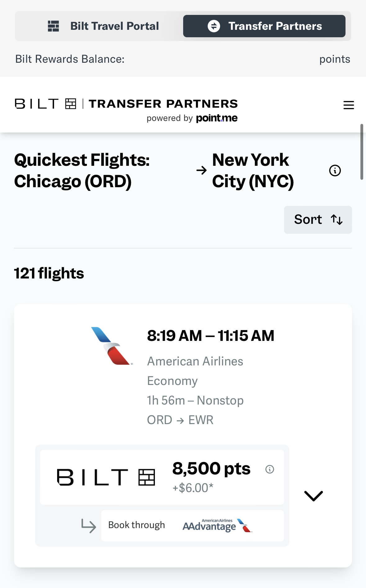Image resolution: width=366 pixels, height=588 pixels.
Task: Click the arrow icon between Chicago and New York
Action: 202,170
